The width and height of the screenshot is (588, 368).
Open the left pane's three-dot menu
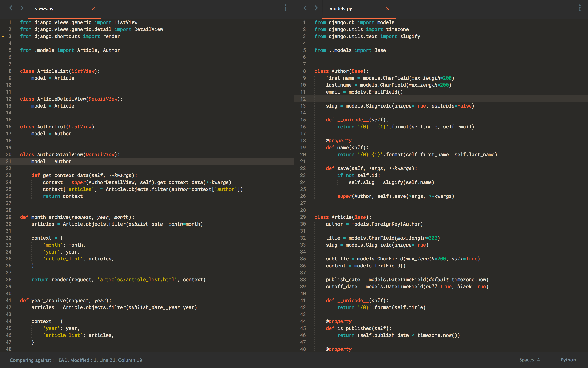click(x=285, y=8)
